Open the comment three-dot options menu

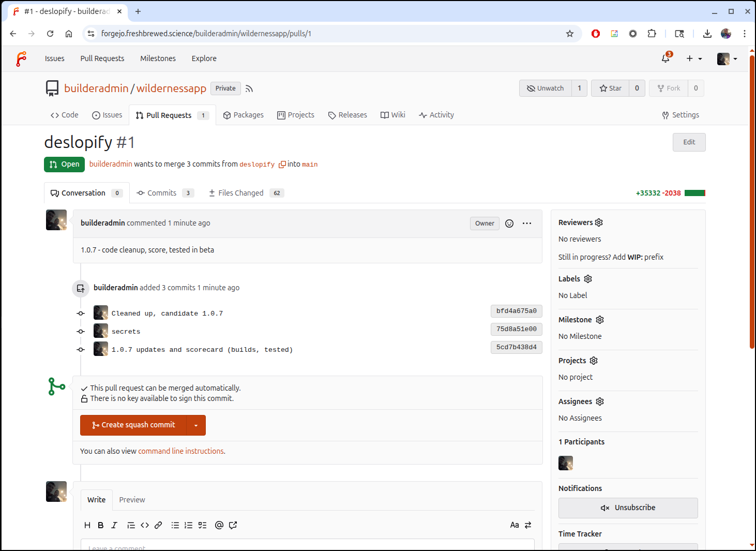527,224
